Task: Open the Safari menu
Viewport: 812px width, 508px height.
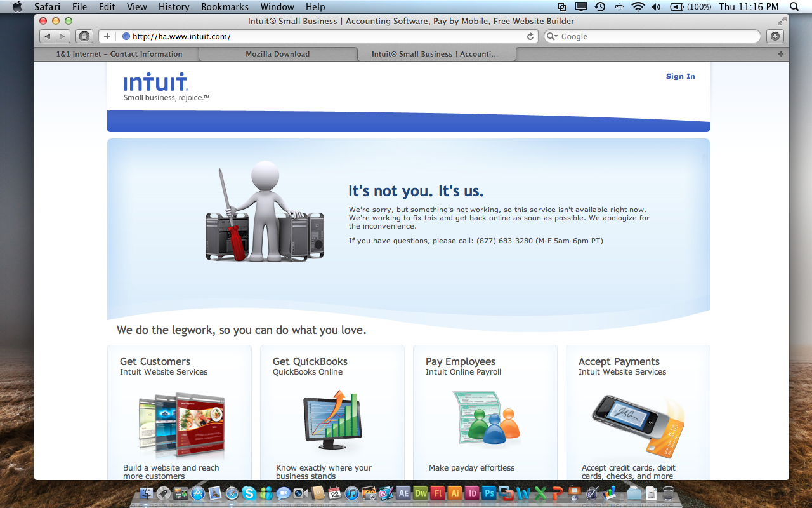Action: tap(48, 7)
